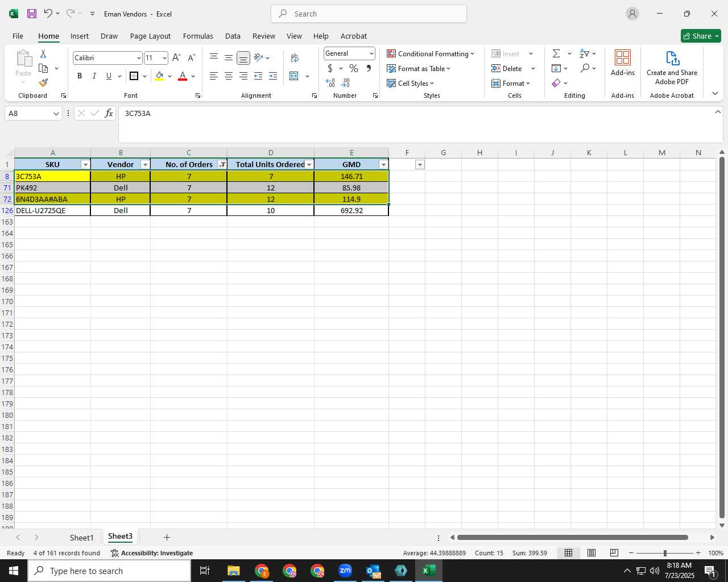Image resolution: width=728 pixels, height=582 pixels.
Task: Open Total Units Ordered filter dropdown
Action: [309, 164]
